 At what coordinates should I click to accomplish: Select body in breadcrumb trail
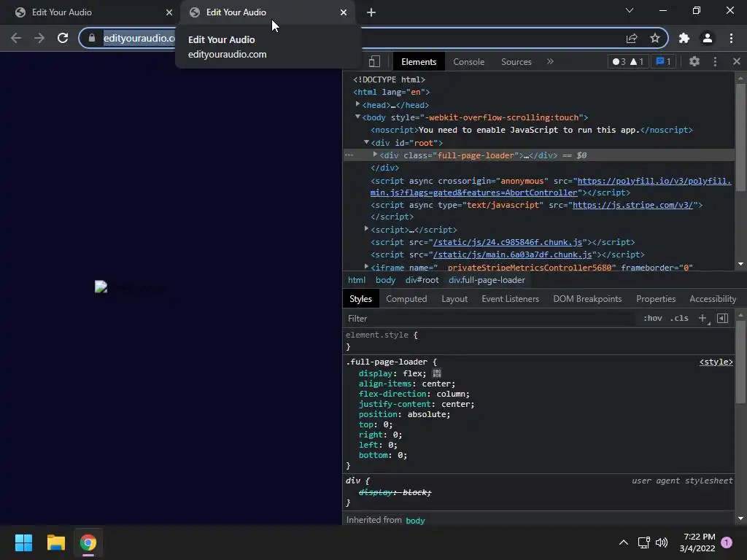[x=385, y=280]
